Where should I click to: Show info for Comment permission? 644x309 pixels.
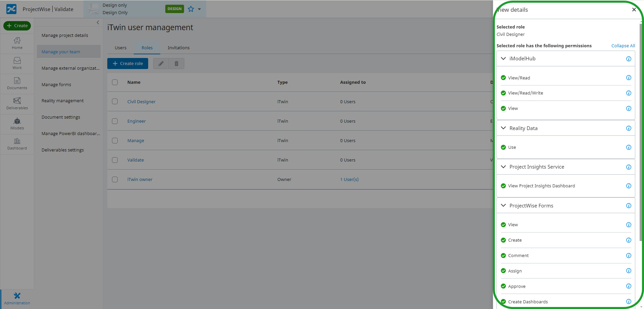pos(629,255)
